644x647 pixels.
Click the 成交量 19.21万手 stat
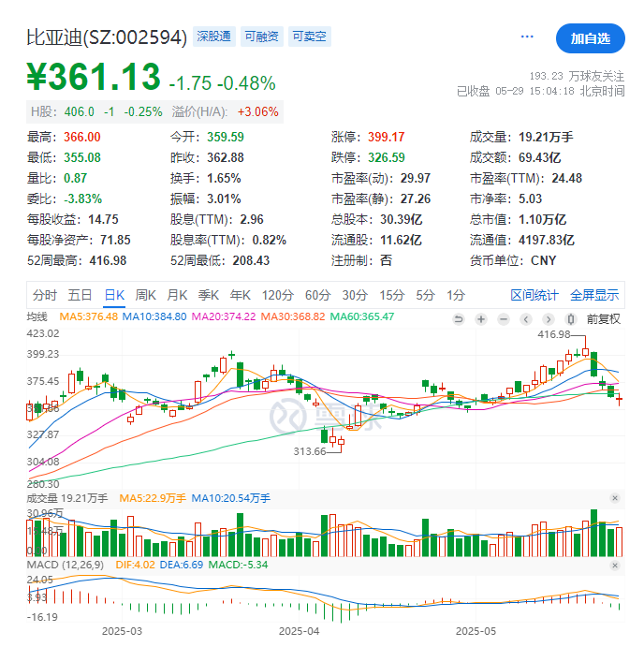point(521,137)
